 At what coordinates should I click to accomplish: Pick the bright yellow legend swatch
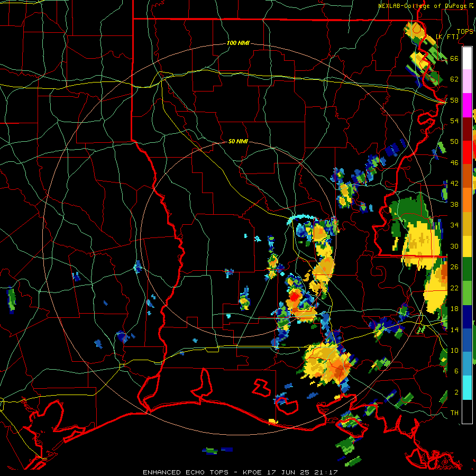[x=467, y=246]
